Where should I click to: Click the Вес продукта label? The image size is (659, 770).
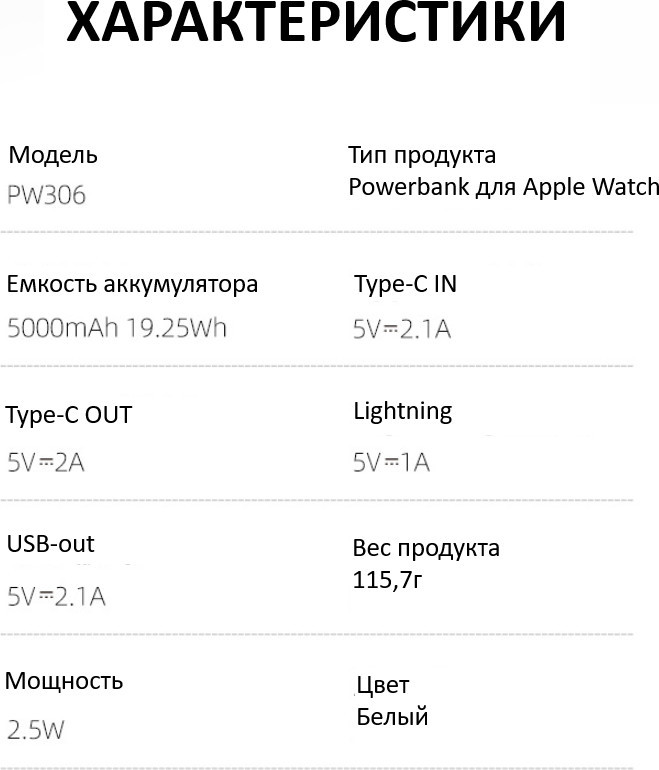[x=426, y=548]
